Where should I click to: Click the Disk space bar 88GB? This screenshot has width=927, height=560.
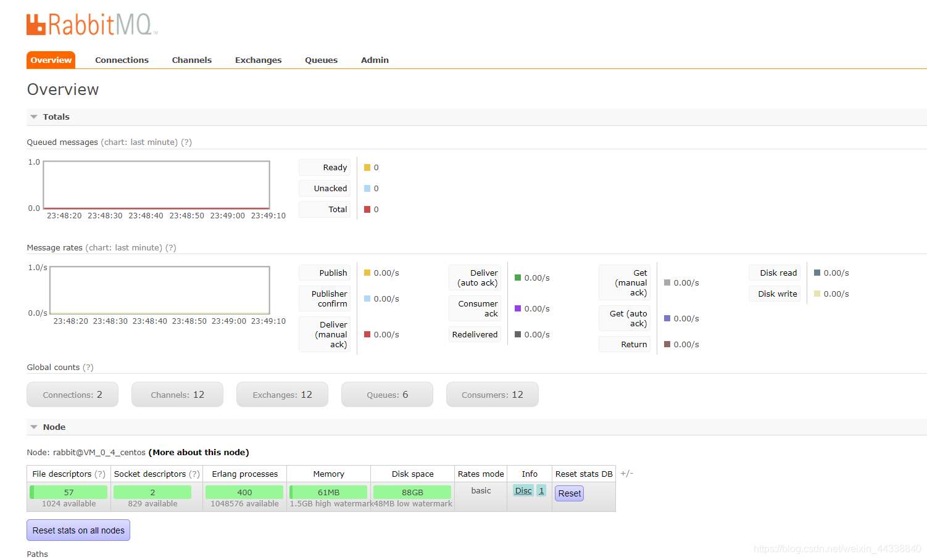point(412,492)
